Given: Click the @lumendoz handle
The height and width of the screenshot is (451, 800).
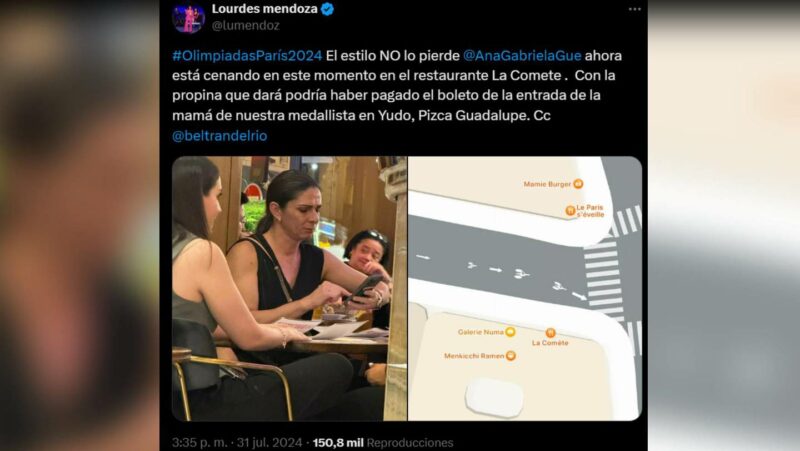Looking at the screenshot, I should coord(245,26).
